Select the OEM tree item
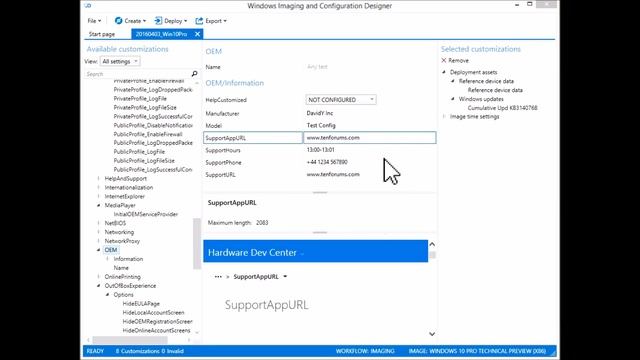Viewport: 640px width, 360px height. tap(111, 250)
